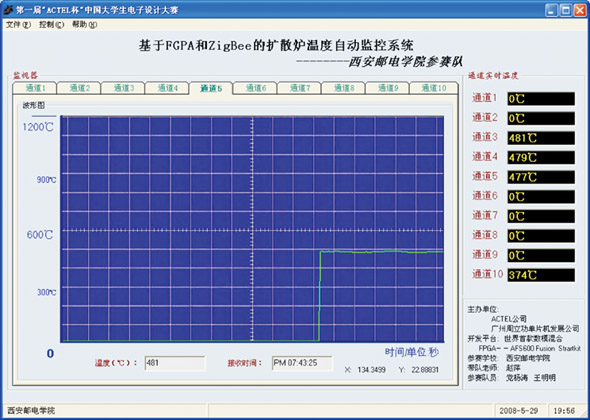Click the green waveform line on chart
This screenshot has width=590, height=420.
(380, 251)
